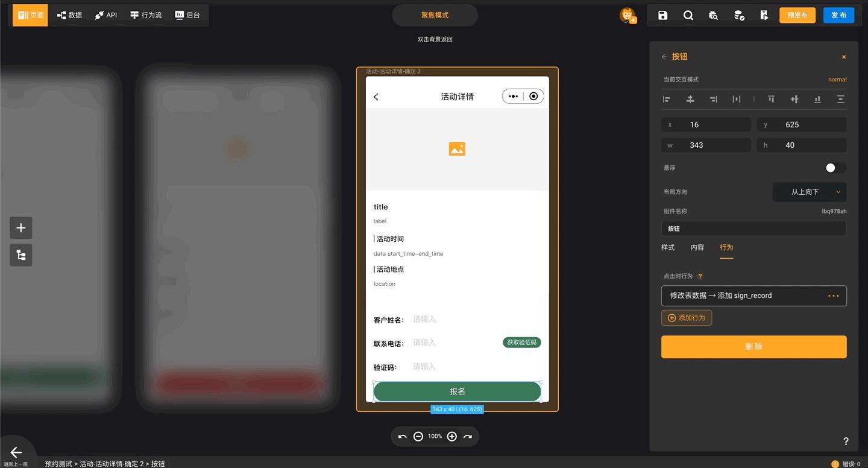Click the question mark help icon

point(846,441)
